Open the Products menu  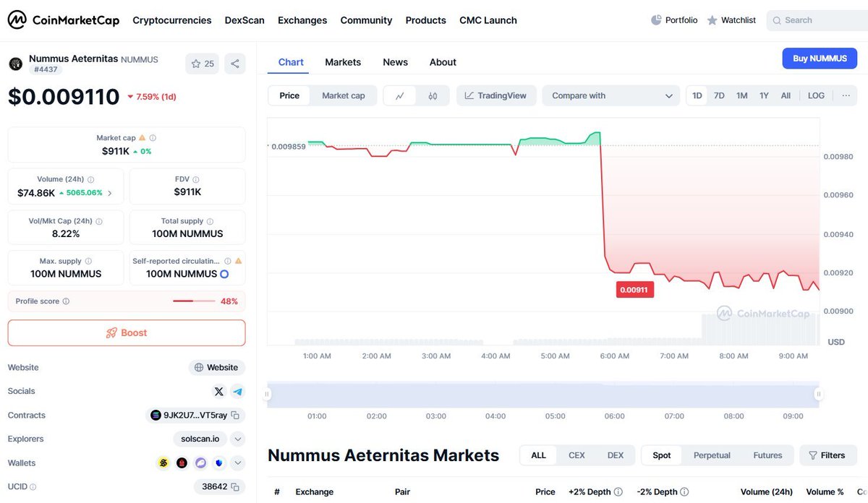425,20
